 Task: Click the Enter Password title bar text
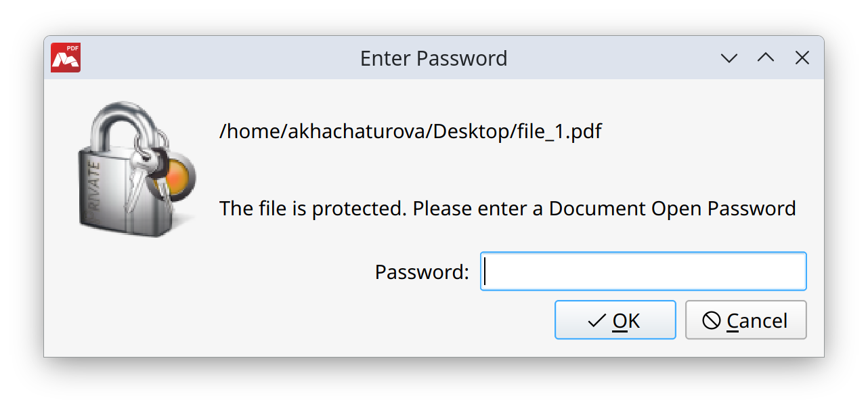(x=434, y=58)
